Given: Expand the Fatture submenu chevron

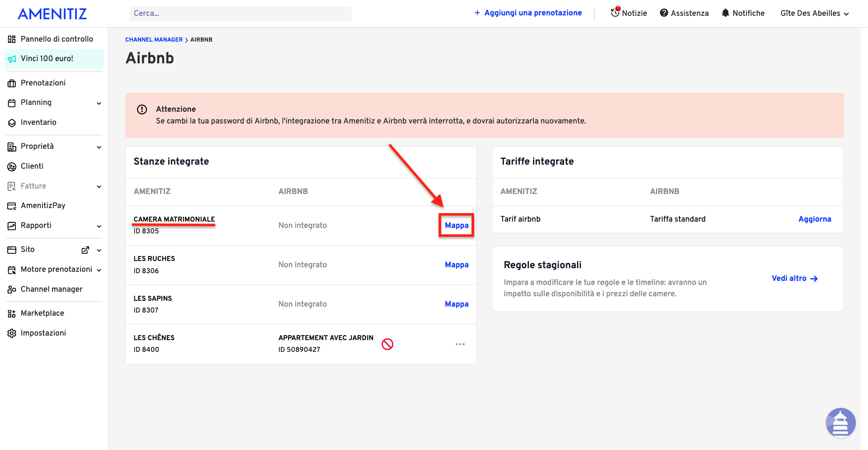Looking at the screenshot, I should pyautogui.click(x=99, y=186).
